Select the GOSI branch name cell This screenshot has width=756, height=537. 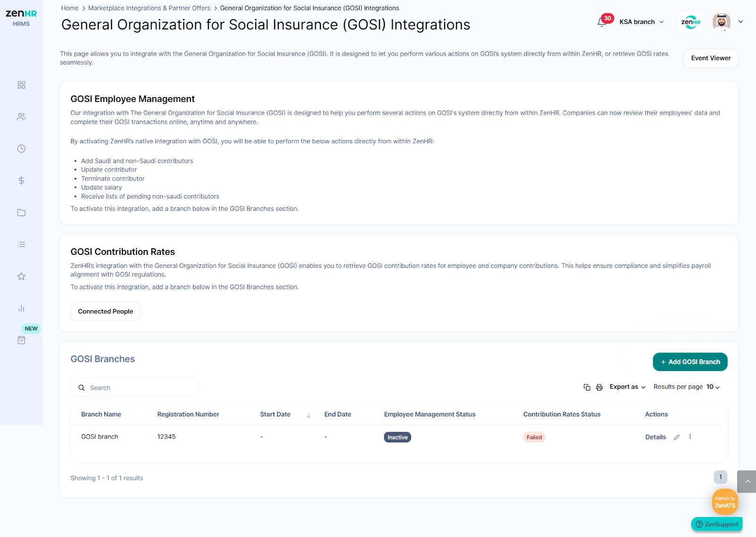pos(100,437)
